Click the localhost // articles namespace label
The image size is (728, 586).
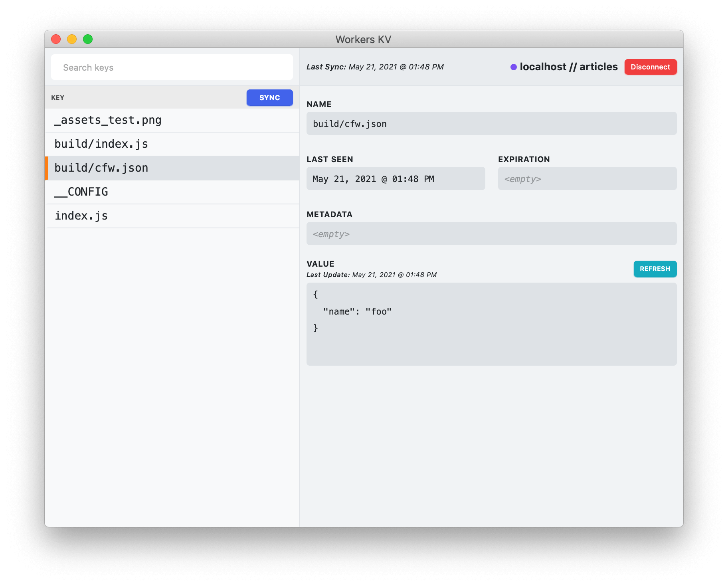568,67
